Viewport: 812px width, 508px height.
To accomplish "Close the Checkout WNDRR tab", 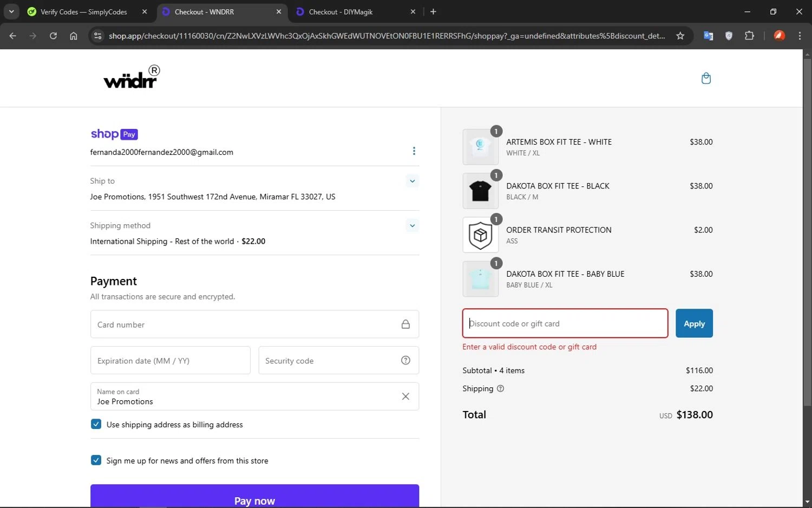I will pos(279,11).
